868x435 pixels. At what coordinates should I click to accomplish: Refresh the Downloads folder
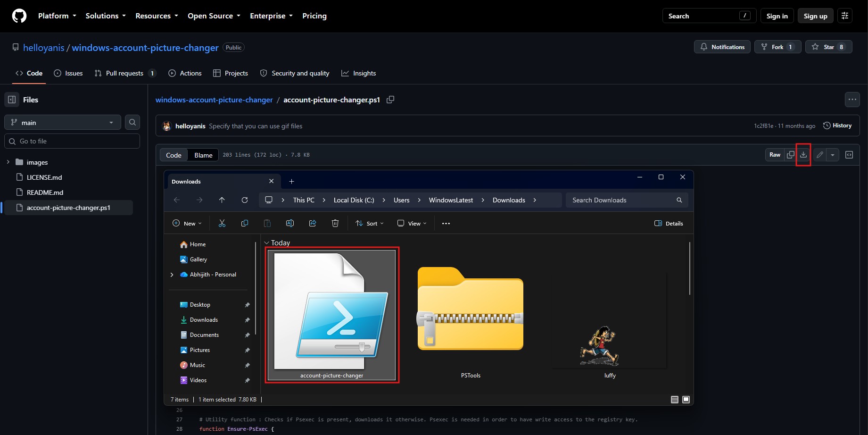tap(245, 200)
